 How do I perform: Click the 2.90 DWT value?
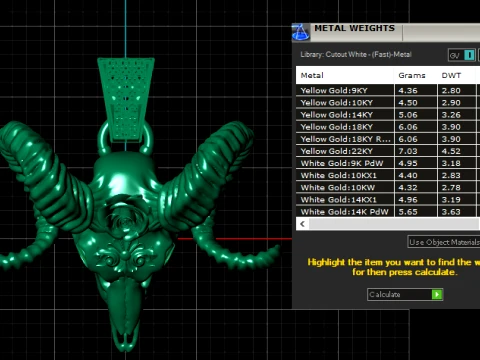pyautogui.click(x=451, y=103)
